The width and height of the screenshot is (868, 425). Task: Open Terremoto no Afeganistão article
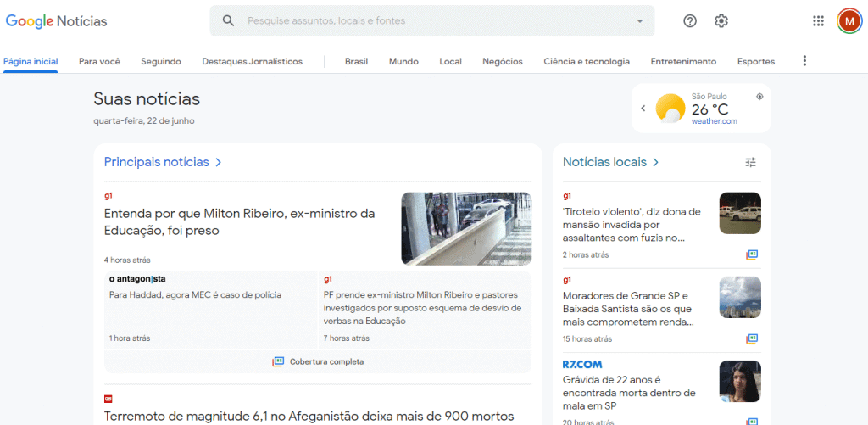pos(309,417)
